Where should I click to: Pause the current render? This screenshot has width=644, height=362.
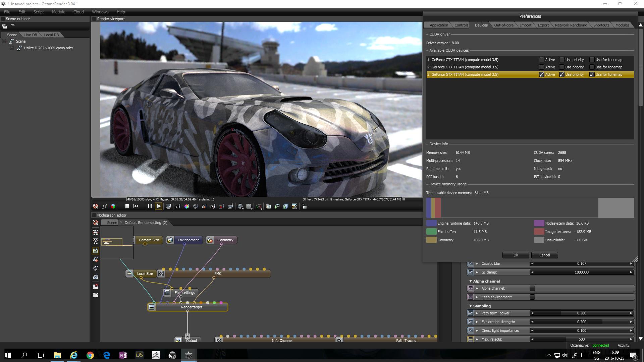(150, 206)
